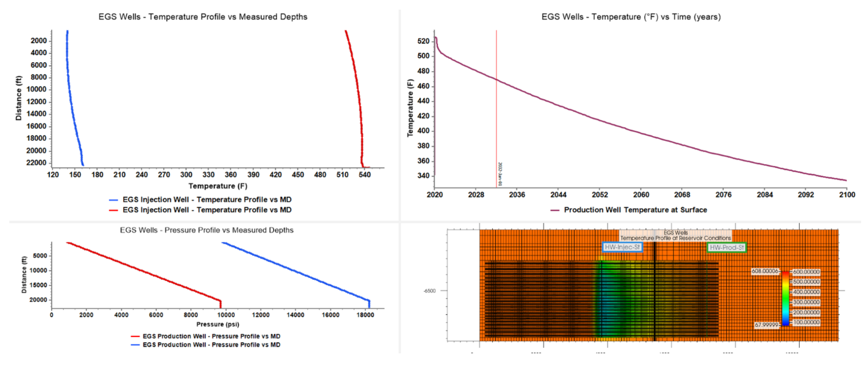This screenshot has width=868, height=366.
Task: Select 'Production Well Temperature at Surface' legend text
Action: (x=635, y=210)
